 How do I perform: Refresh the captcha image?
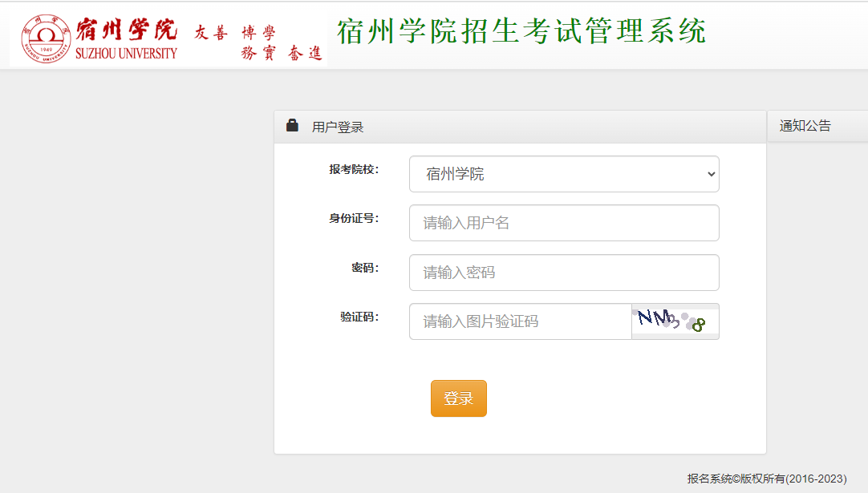pos(675,321)
